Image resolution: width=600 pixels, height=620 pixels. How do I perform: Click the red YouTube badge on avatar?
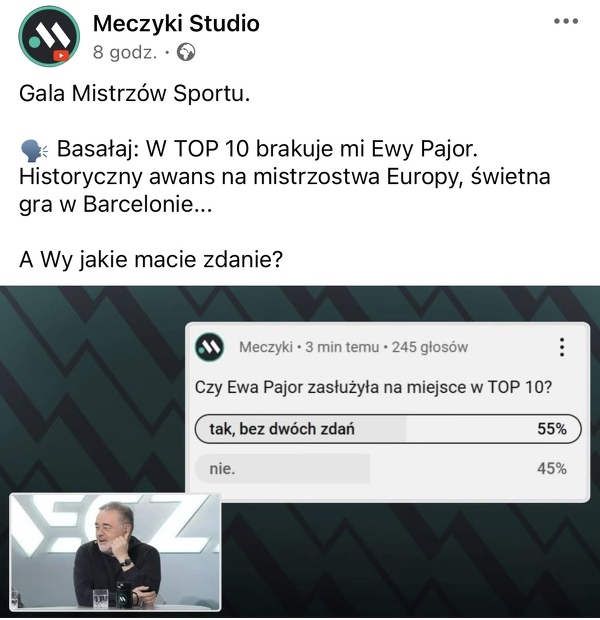point(61,55)
